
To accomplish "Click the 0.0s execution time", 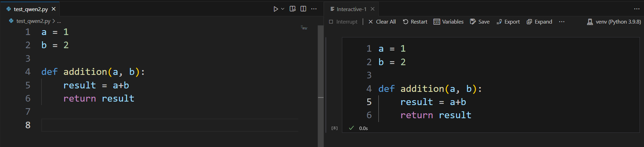I will tap(363, 128).
